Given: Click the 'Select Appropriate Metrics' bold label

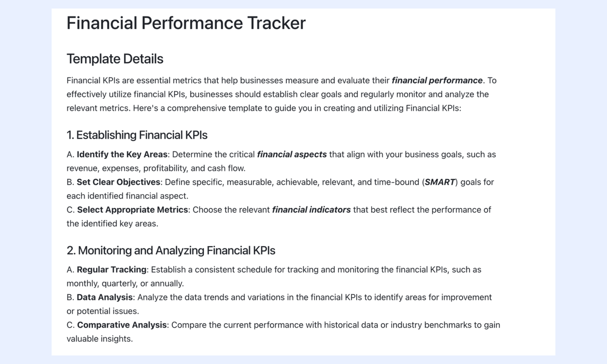Looking at the screenshot, I should pyautogui.click(x=133, y=210).
